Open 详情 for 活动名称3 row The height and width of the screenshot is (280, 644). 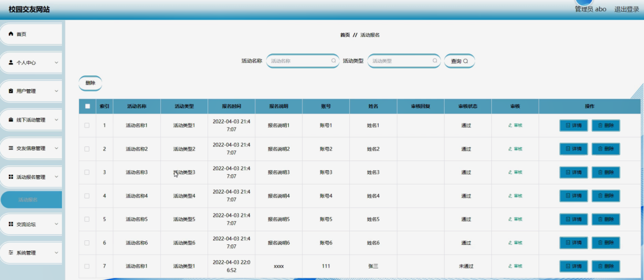pyautogui.click(x=573, y=172)
